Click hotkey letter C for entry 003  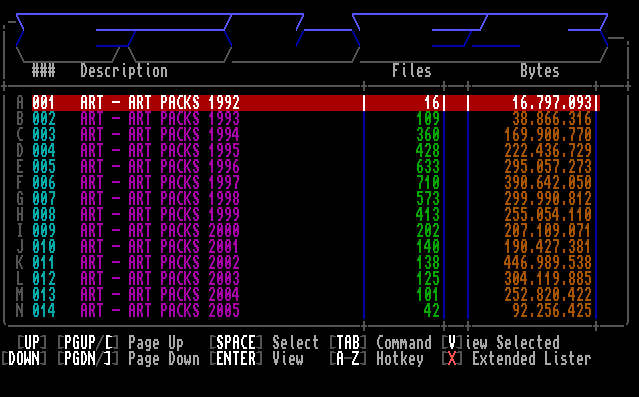tap(20, 135)
